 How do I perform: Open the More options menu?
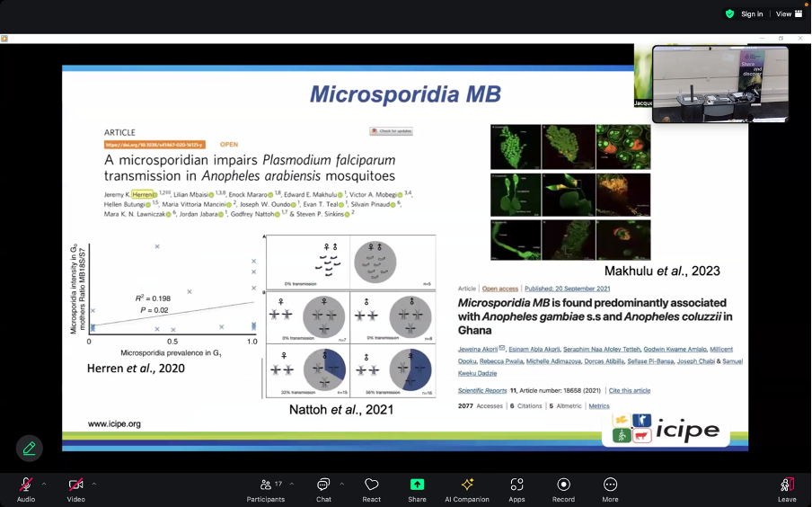pyautogui.click(x=610, y=485)
